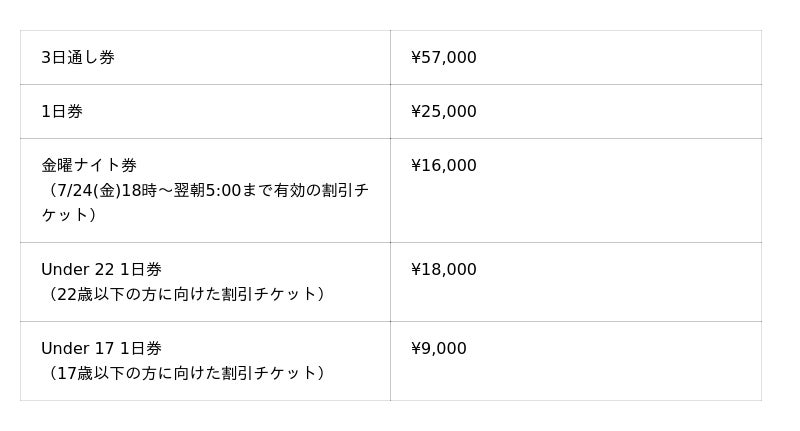Select the ¥18,000 price

coord(443,270)
